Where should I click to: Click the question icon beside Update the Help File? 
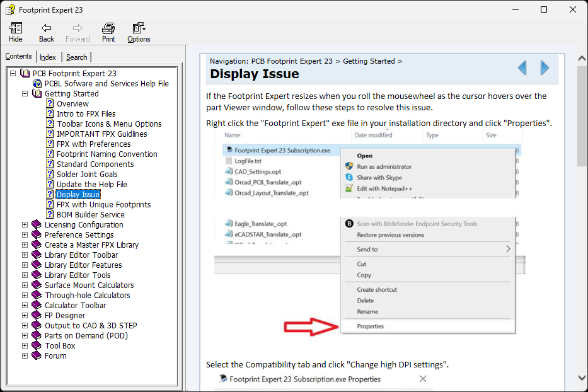point(50,184)
